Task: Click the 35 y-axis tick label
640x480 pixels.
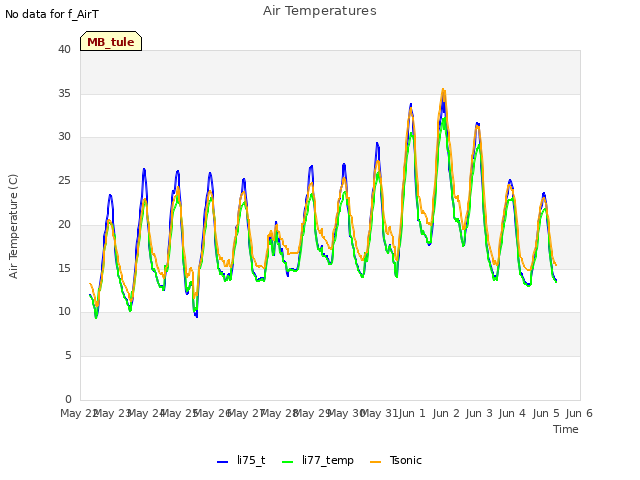Action: [x=64, y=93]
